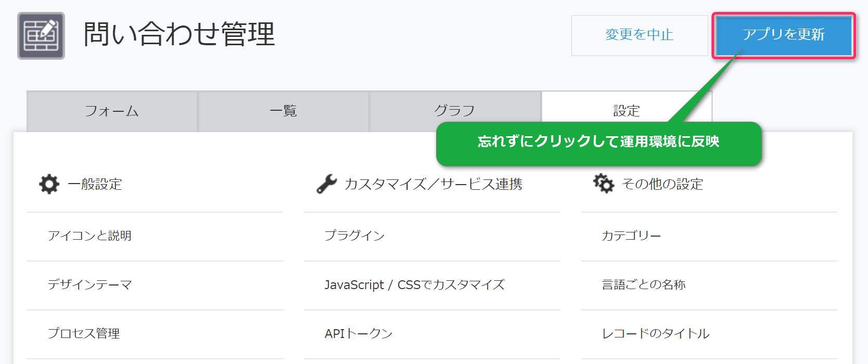
Task: Open the レコードのタイトル setting
Action: point(655,334)
